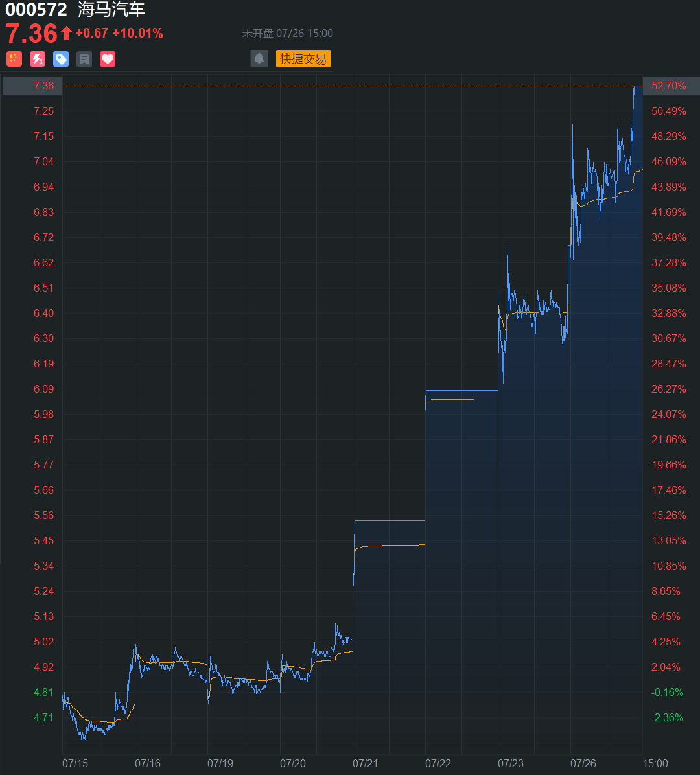Click the 7.04 price axis label
The width and height of the screenshot is (700, 775).
pos(43,161)
